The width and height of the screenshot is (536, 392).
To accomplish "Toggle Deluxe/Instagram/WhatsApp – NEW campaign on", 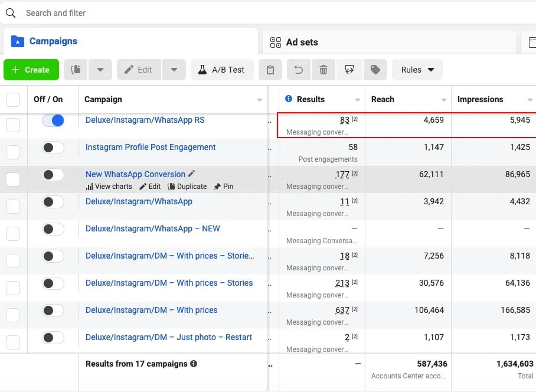I will coord(53,229).
